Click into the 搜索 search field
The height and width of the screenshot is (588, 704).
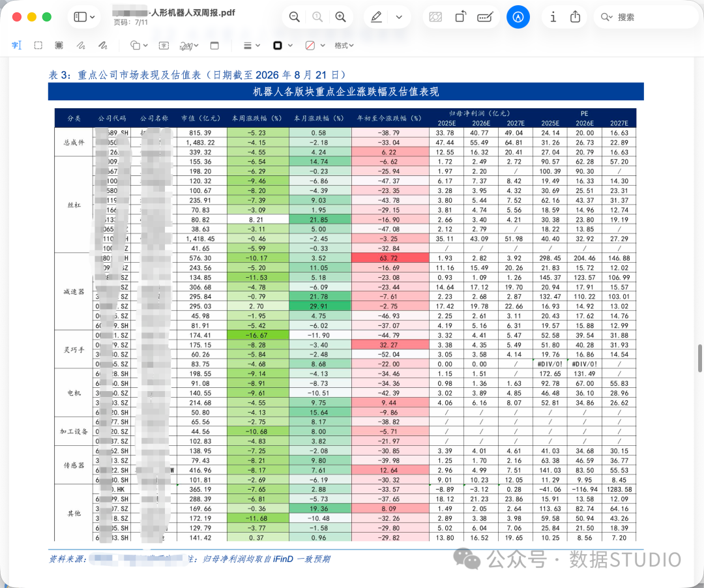click(x=647, y=17)
